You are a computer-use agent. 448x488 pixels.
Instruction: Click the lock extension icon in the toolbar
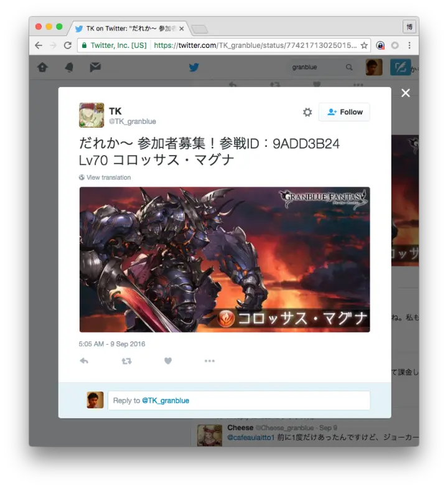click(x=380, y=45)
